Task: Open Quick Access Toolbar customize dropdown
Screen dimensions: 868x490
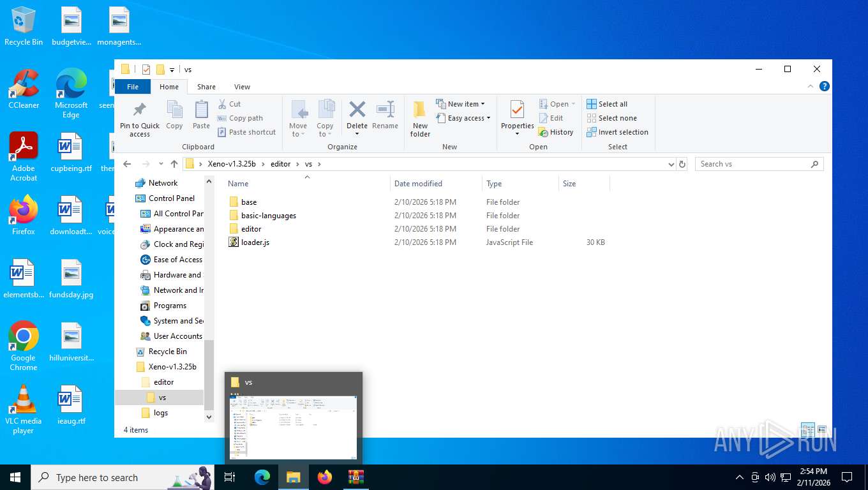Action: [172, 70]
